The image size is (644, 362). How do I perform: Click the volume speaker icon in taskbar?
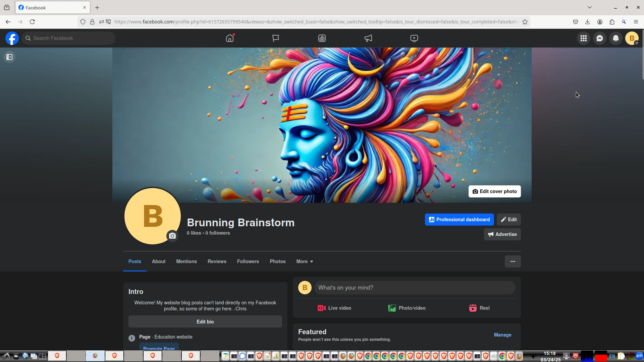point(533,356)
